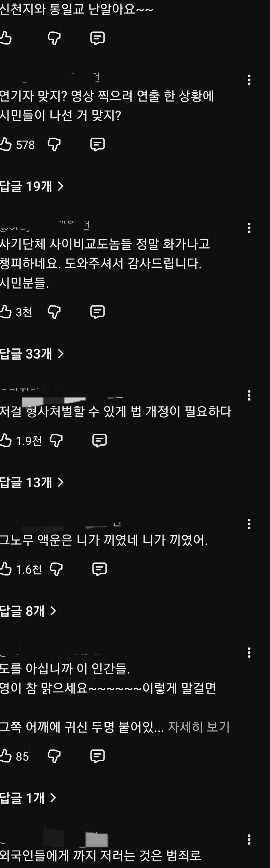Expand 답글 19개 replies
Viewport: 270px width, 868px height.
point(32,186)
